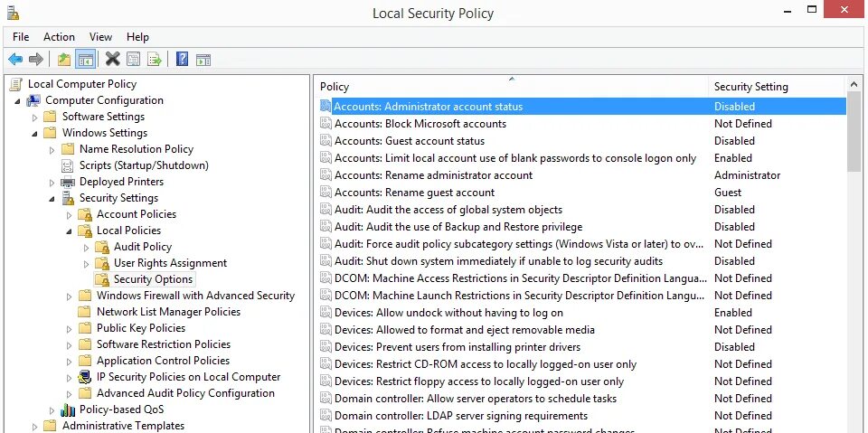Viewport: 868px width, 433px height.
Task: Click the Up One Level folder icon
Action: click(63, 60)
